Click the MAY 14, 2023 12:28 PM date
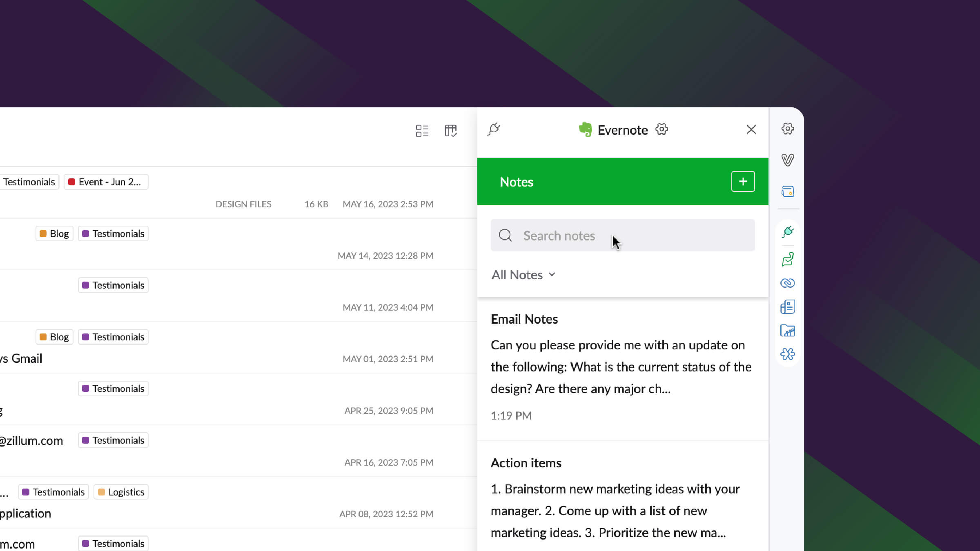This screenshot has width=980, height=551. pyautogui.click(x=385, y=256)
